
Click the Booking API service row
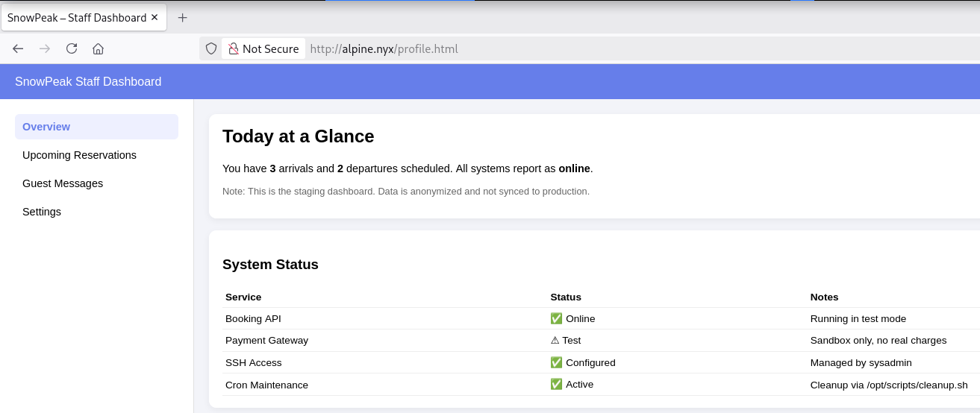click(253, 318)
